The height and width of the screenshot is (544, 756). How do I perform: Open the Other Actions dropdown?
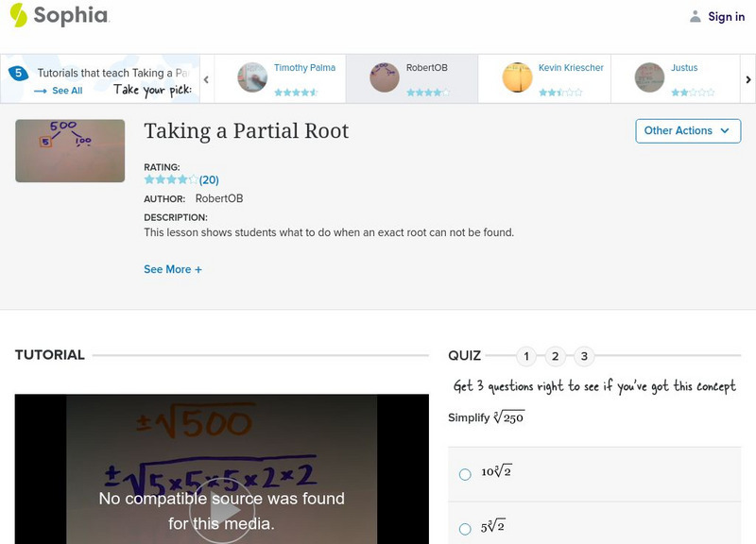[687, 131]
